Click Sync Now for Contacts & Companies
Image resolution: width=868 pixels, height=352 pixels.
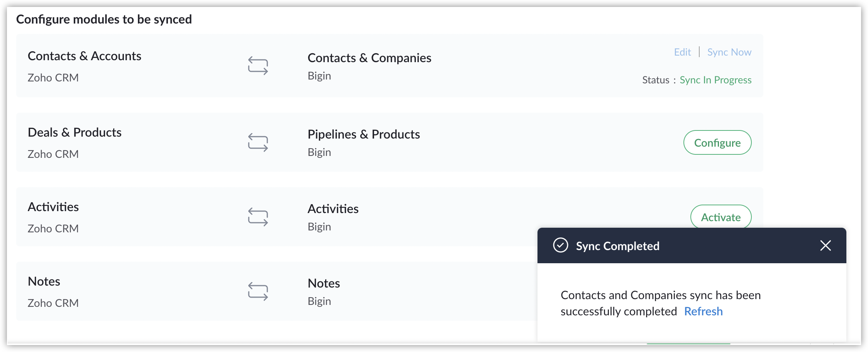point(729,52)
